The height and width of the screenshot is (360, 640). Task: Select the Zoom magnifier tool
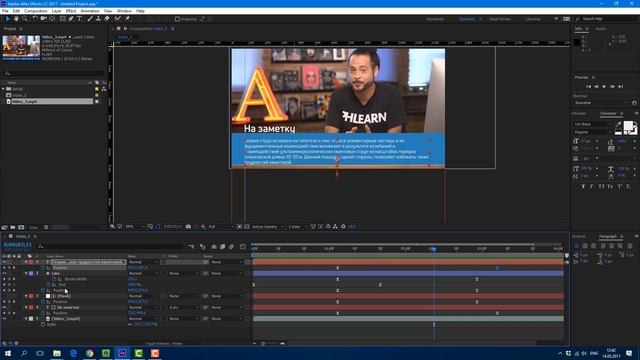click(x=25, y=19)
